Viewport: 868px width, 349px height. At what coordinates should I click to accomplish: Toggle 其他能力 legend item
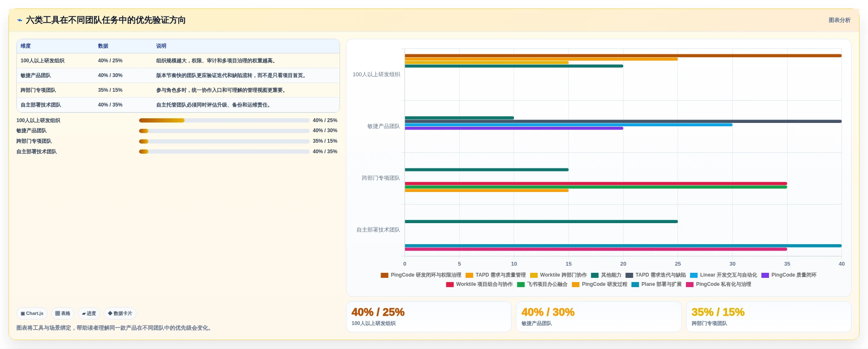(606, 275)
